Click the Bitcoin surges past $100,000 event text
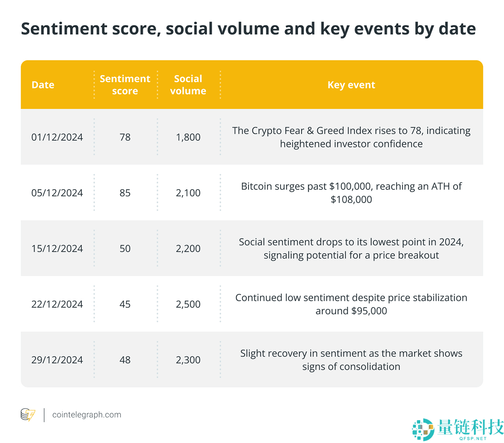 351,193
